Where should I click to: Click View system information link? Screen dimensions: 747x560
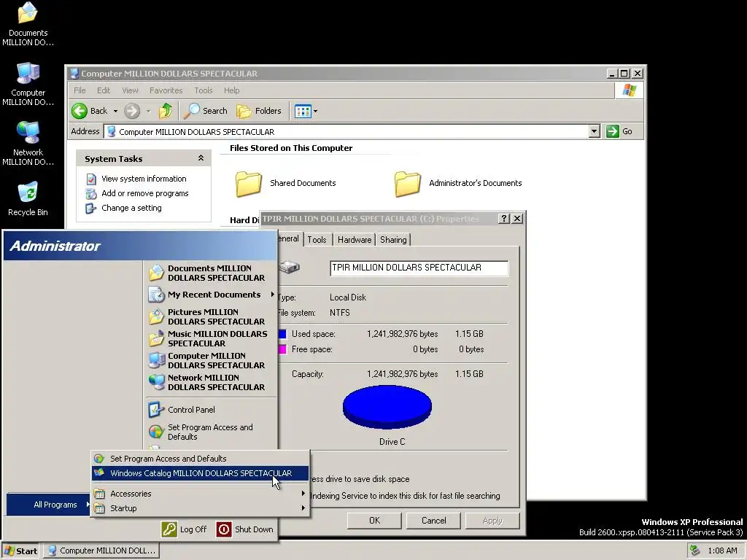pos(144,179)
